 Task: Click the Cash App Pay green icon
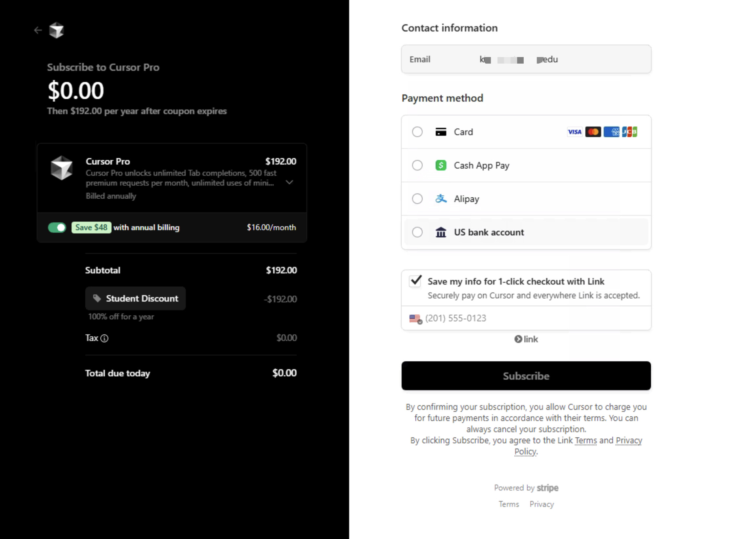(x=441, y=165)
